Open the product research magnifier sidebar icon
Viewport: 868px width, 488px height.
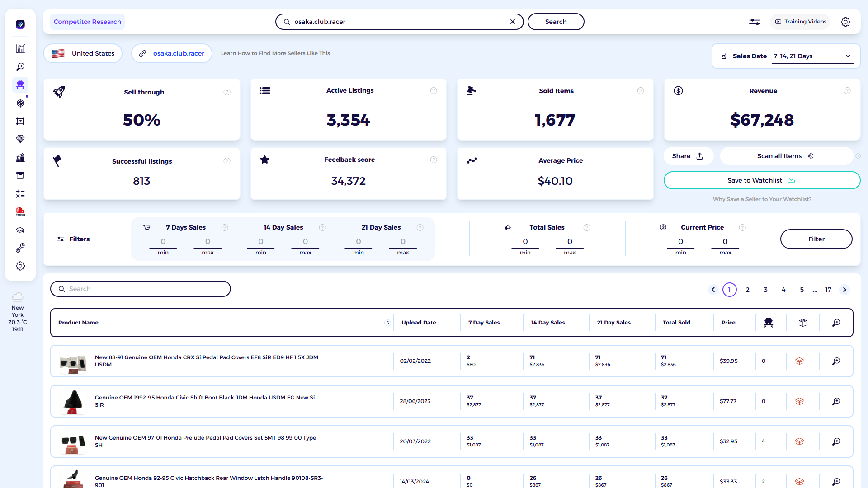point(20,67)
